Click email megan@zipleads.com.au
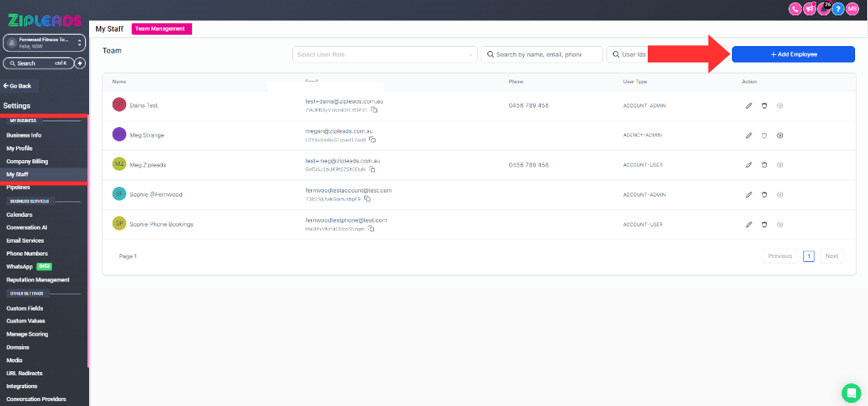 338,132
